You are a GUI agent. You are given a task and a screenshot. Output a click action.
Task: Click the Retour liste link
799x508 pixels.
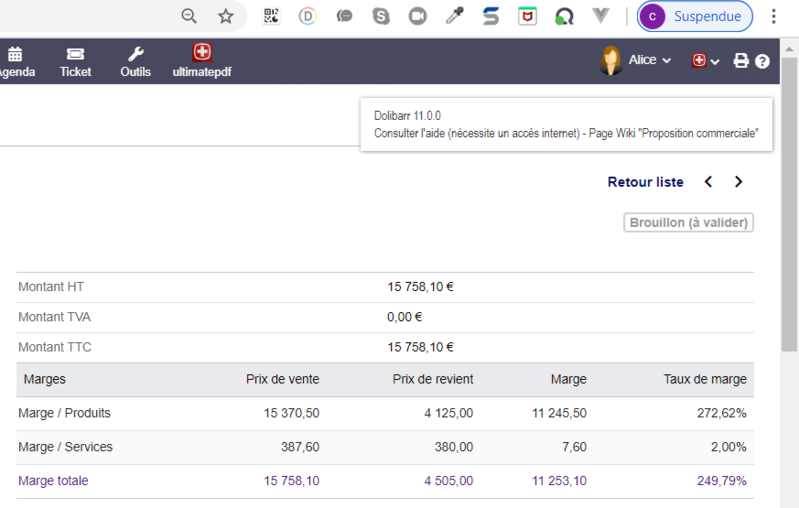click(x=645, y=182)
